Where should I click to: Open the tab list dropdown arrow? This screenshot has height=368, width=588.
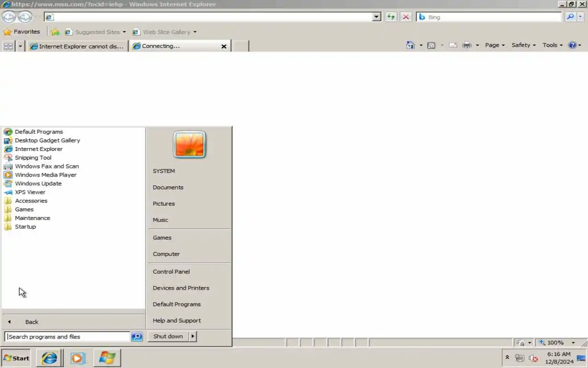coord(20,46)
